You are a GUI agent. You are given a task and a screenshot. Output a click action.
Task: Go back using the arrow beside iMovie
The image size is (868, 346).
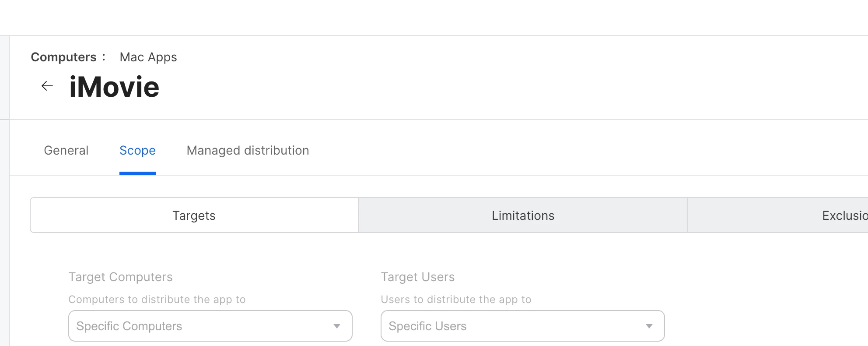click(47, 86)
